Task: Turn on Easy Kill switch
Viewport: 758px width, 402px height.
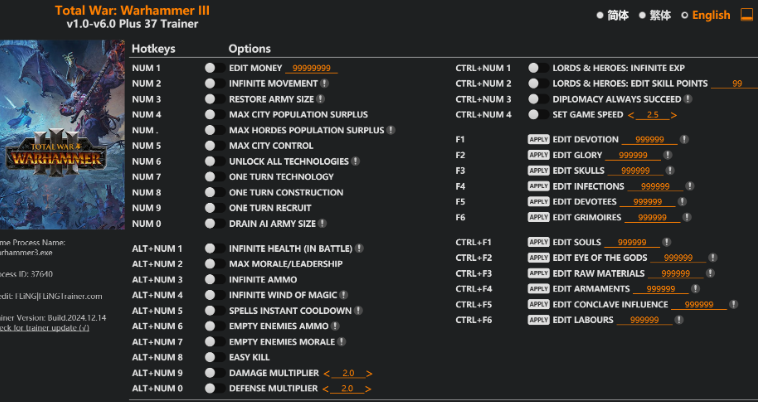Action: [x=215, y=357]
